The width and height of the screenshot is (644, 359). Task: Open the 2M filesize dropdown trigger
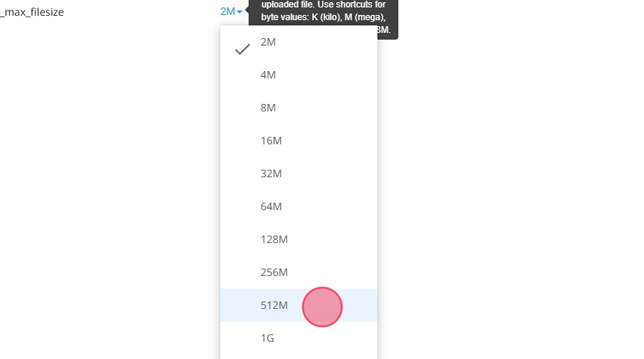click(228, 11)
